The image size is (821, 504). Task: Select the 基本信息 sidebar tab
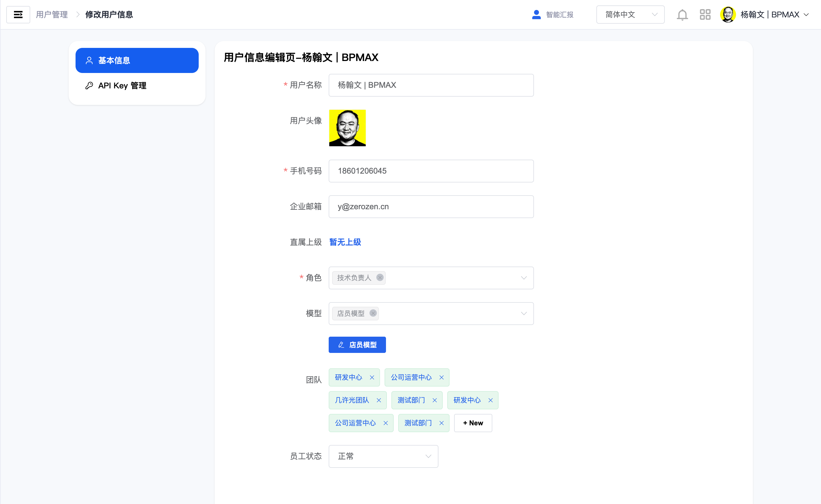click(137, 60)
